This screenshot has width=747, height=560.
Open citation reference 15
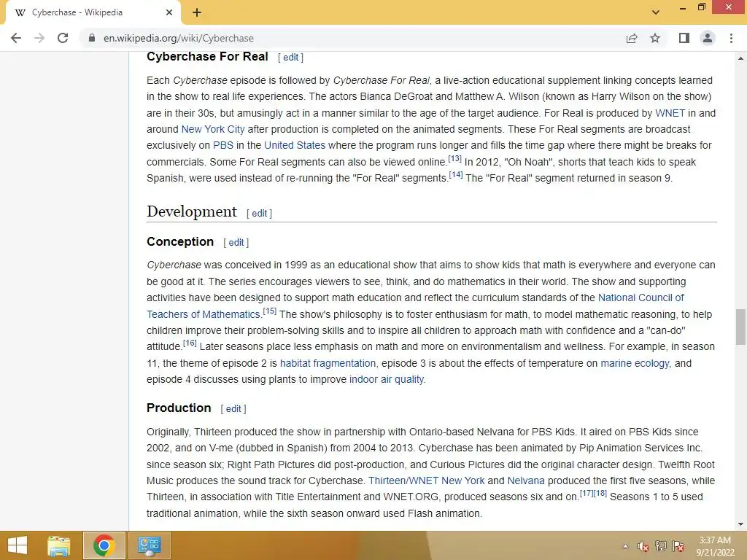click(270, 311)
